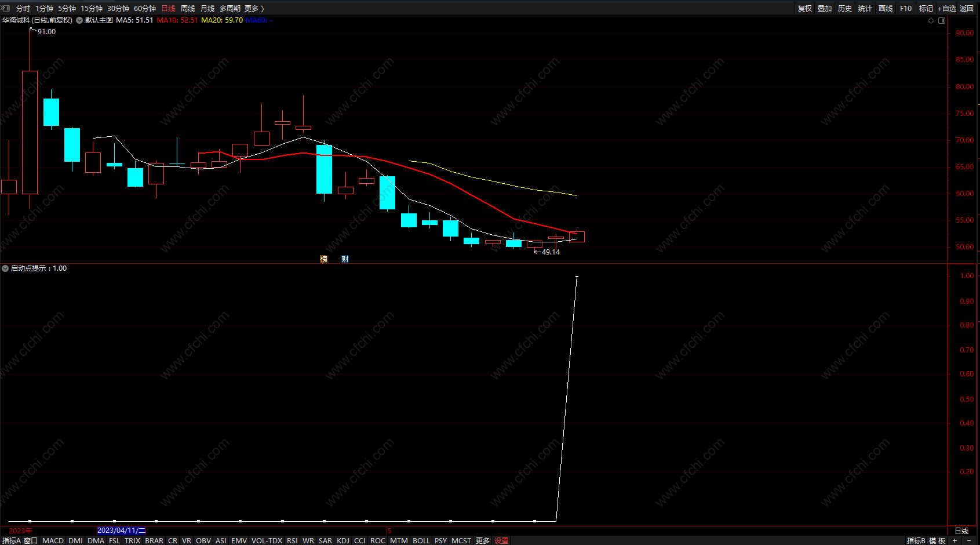Open 历史 history button

[845, 9]
